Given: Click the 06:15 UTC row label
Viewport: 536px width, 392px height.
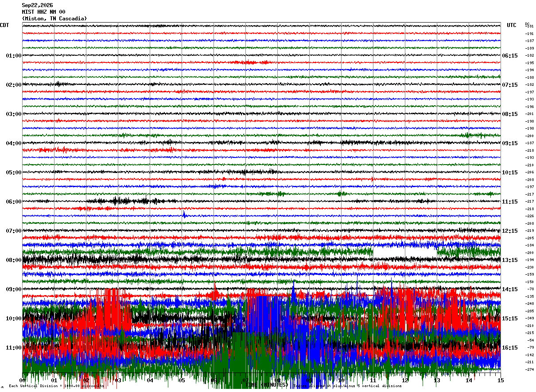Looking at the screenshot, I should tap(510, 56).
